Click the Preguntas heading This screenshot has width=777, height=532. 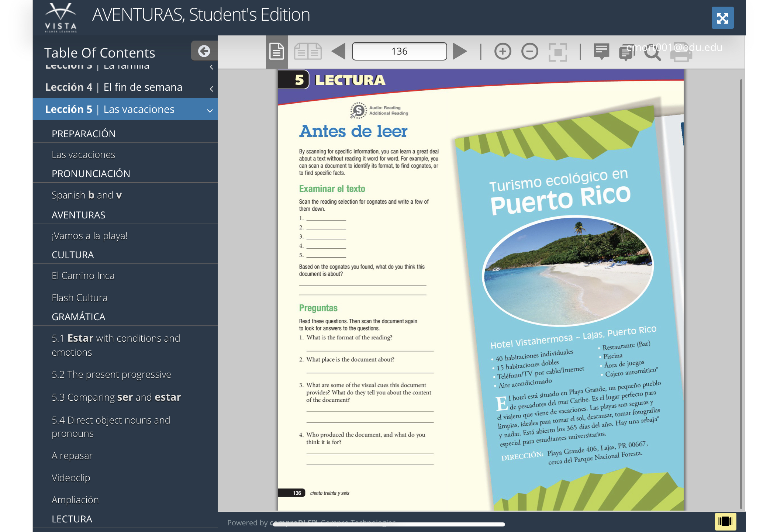(x=318, y=308)
